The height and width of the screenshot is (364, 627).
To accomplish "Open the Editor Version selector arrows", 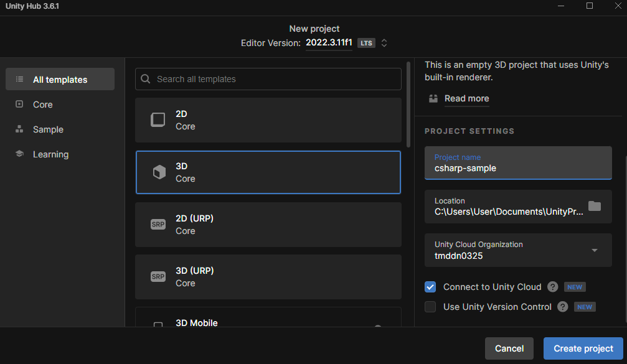I will point(384,43).
